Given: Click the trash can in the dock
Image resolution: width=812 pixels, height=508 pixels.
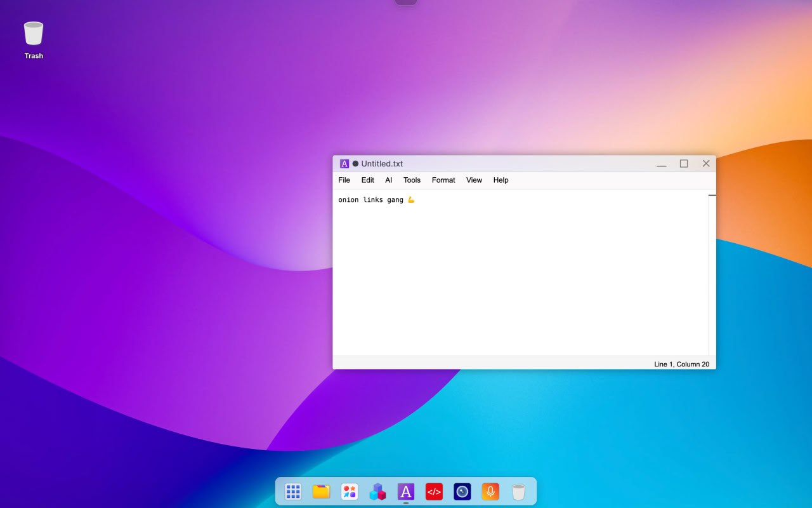Looking at the screenshot, I should (x=518, y=491).
